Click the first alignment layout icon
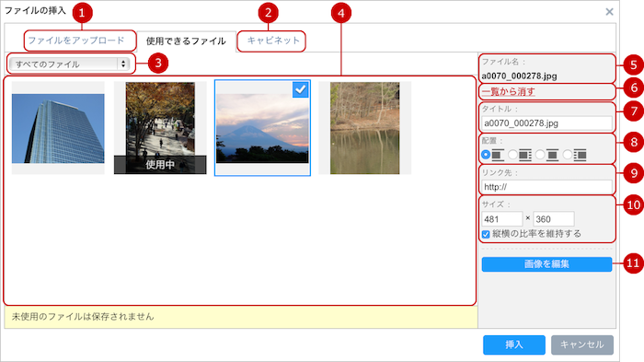 (498, 155)
